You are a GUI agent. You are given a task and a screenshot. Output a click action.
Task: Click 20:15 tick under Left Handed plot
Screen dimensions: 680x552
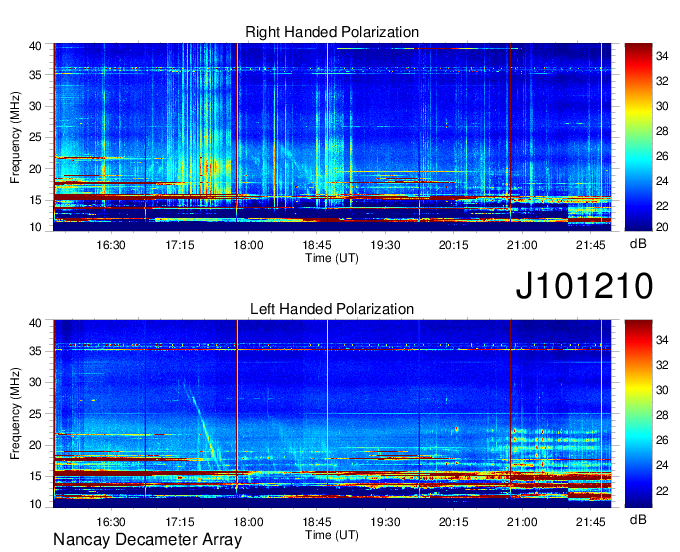(454, 522)
